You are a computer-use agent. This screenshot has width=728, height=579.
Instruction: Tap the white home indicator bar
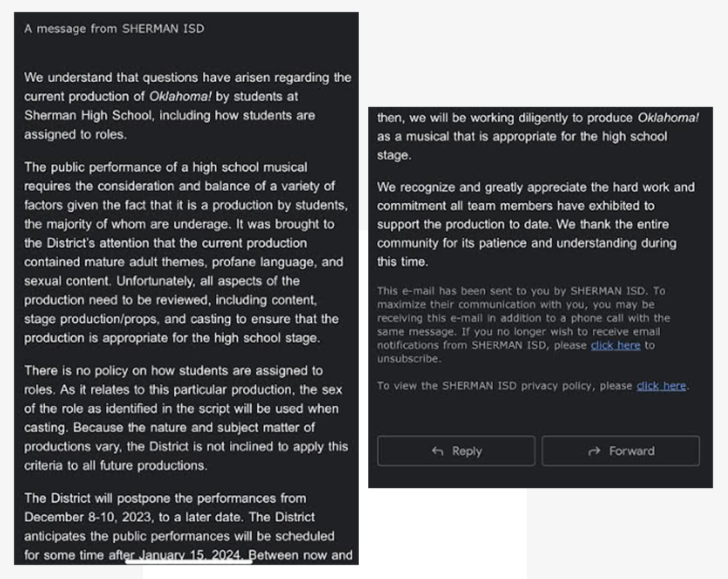click(x=188, y=561)
